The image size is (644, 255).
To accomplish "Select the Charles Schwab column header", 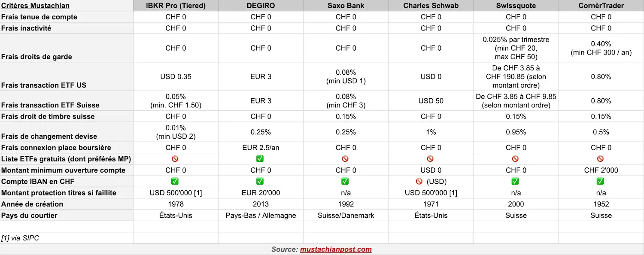I will coord(431,6).
